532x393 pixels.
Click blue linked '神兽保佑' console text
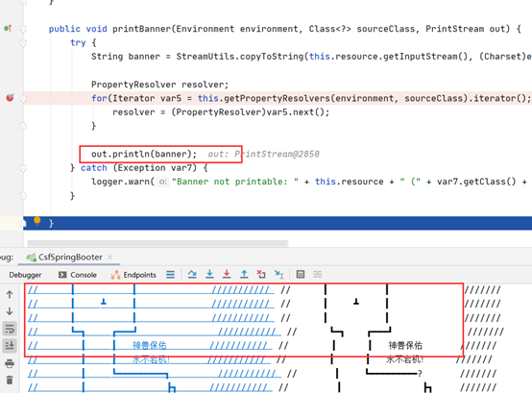(149, 346)
